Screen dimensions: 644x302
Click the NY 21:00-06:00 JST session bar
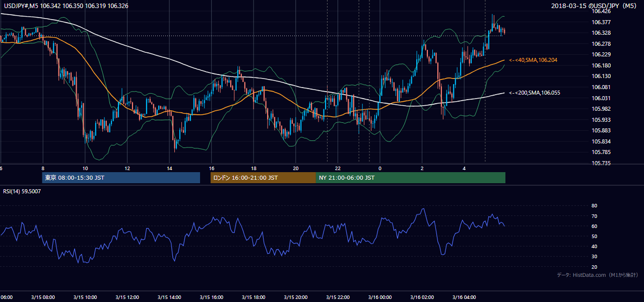tap(411, 178)
